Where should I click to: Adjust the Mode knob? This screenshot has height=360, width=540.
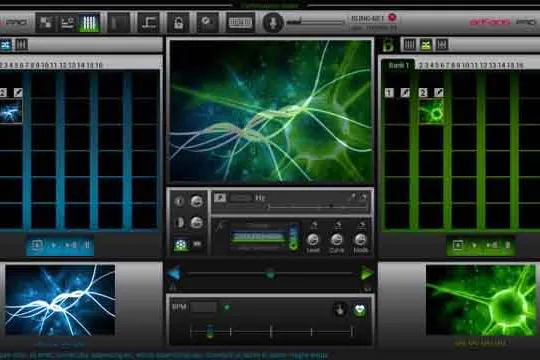[x=361, y=240]
